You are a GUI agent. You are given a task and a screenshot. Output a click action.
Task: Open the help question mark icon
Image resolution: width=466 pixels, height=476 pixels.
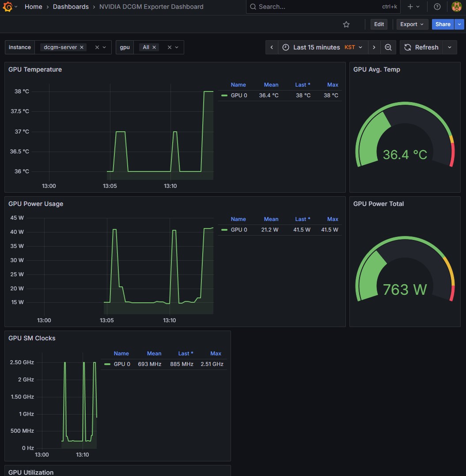pyautogui.click(x=437, y=7)
